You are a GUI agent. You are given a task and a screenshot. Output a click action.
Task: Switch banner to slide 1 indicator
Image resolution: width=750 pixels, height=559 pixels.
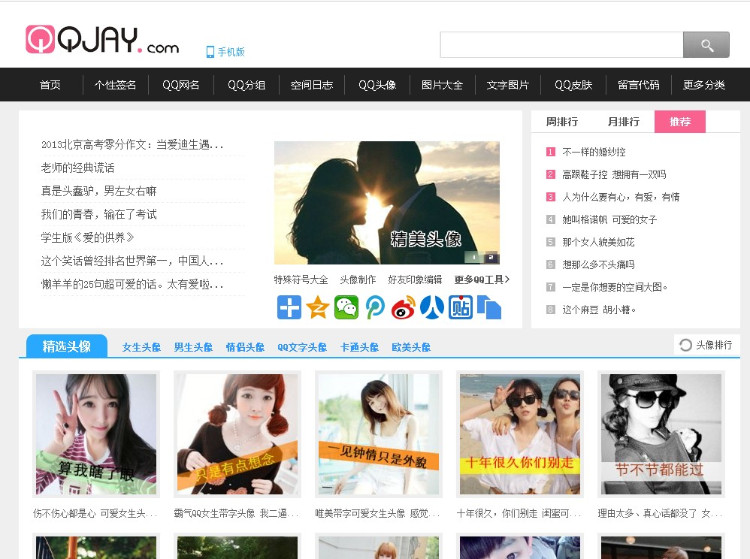pyautogui.click(x=474, y=257)
